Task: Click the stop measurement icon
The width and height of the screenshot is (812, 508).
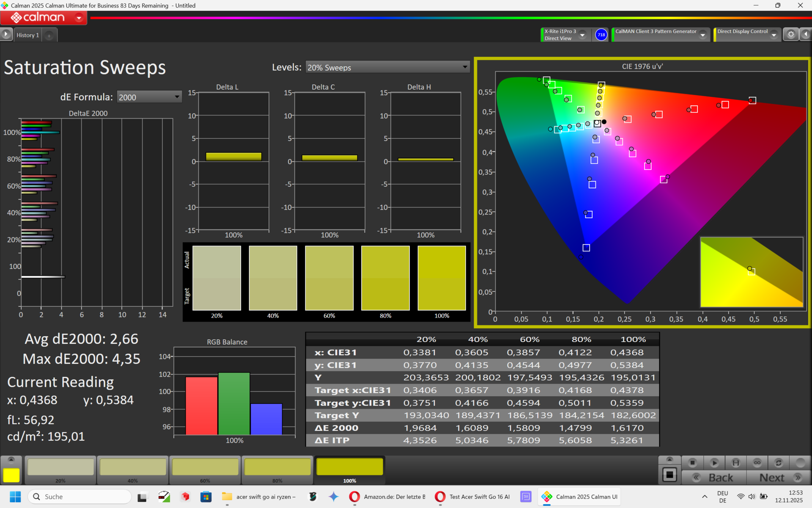Action: coord(692,463)
